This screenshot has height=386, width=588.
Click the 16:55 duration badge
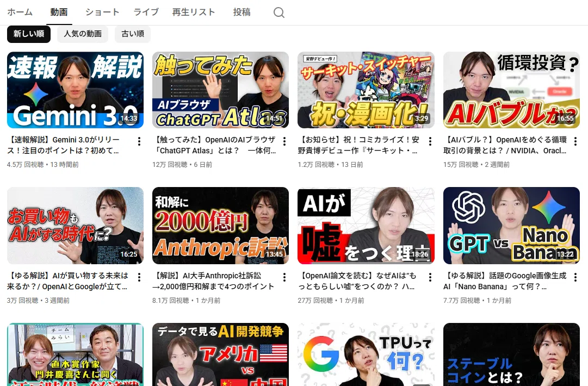(565, 119)
